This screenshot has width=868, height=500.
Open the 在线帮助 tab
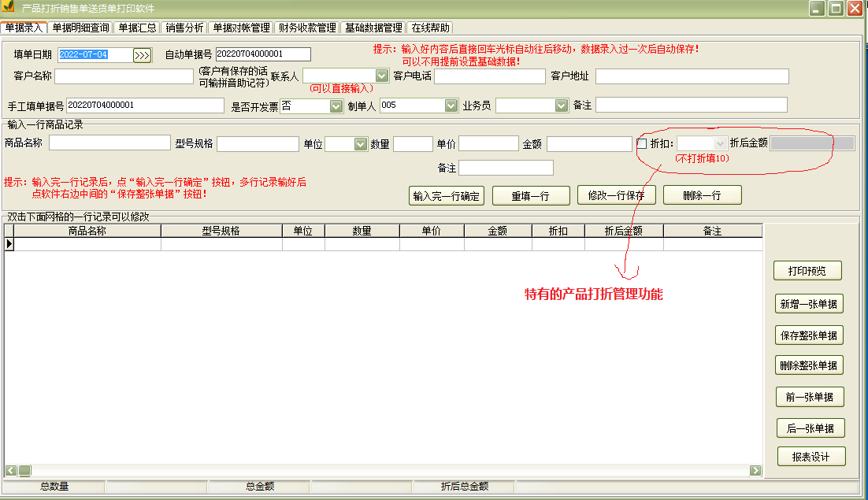coord(430,28)
